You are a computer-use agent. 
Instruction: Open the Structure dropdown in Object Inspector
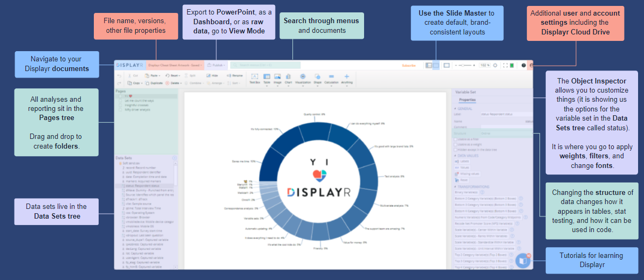click(506, 132)
